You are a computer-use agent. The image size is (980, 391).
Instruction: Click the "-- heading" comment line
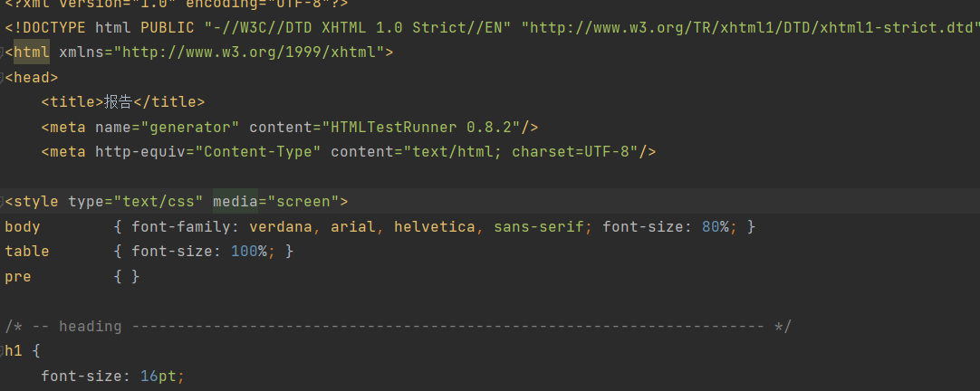click(x=399, y=327)
